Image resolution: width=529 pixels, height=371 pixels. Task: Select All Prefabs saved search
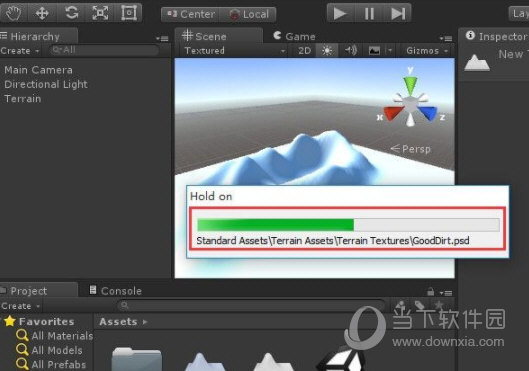(x=51, y=364)
